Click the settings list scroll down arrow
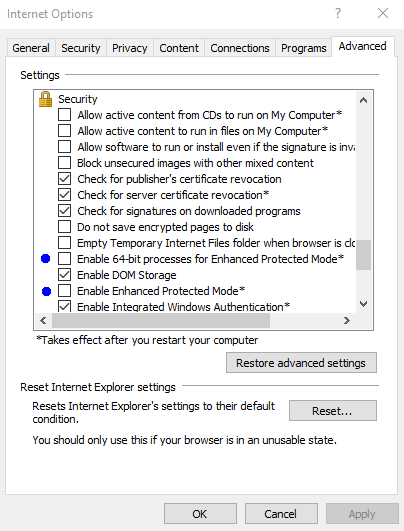The width and height of the screenshot is (404, 531). [x=363, y=304]
